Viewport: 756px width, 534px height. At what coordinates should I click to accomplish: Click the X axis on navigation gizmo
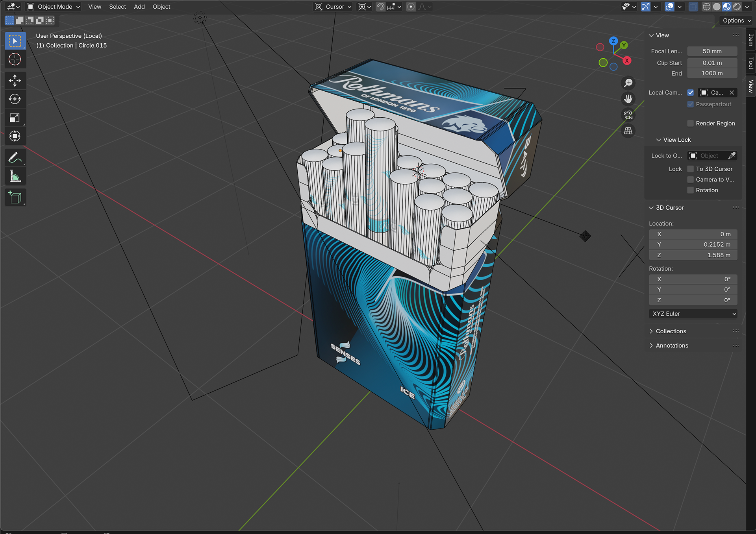(x=627, y=61)
